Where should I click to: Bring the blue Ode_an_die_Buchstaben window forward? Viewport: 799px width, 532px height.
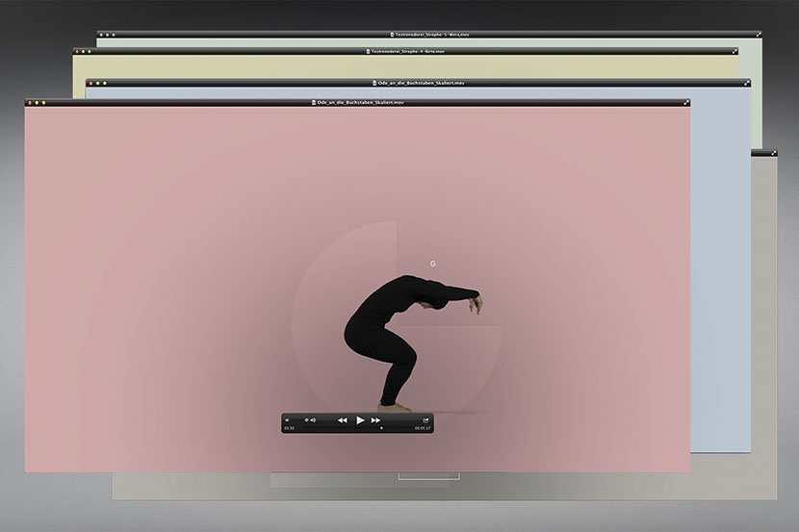420,83
